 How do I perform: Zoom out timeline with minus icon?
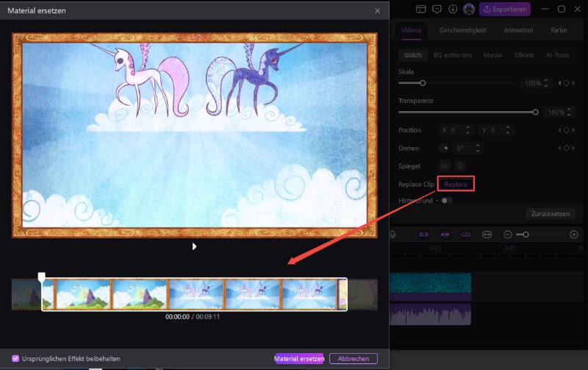508,235
